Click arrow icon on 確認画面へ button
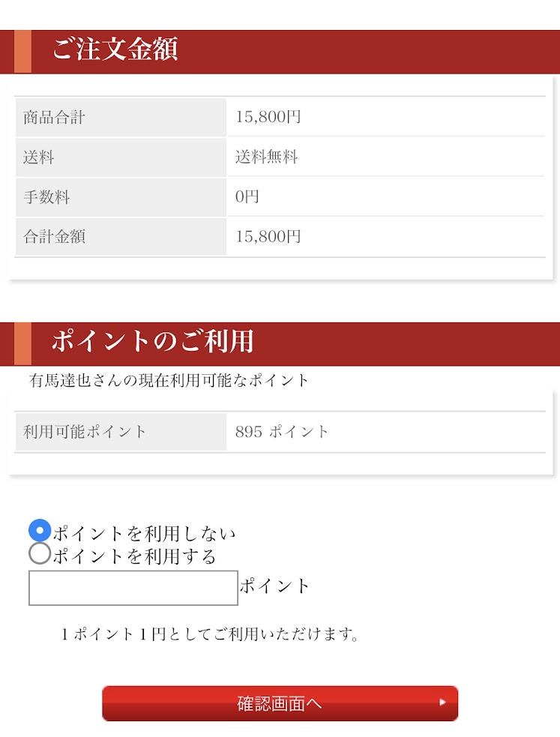 pos(442,703)
